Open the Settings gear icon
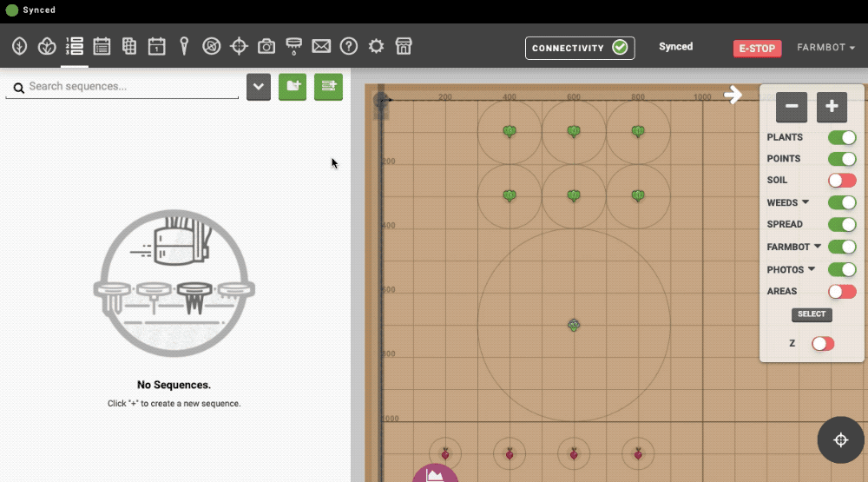Viewport: 868px width, 482px height. pyautogui.click(x=376, y=47)
